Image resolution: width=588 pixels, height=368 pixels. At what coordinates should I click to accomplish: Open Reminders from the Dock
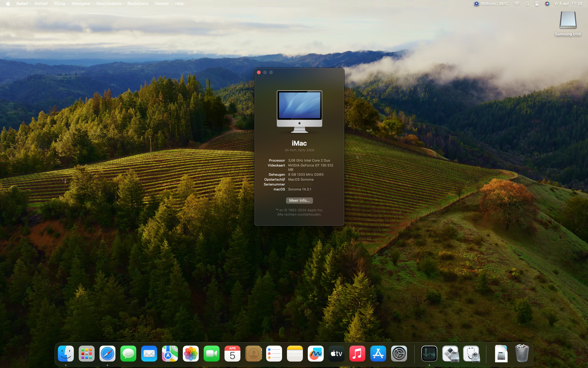coord(274,354)
